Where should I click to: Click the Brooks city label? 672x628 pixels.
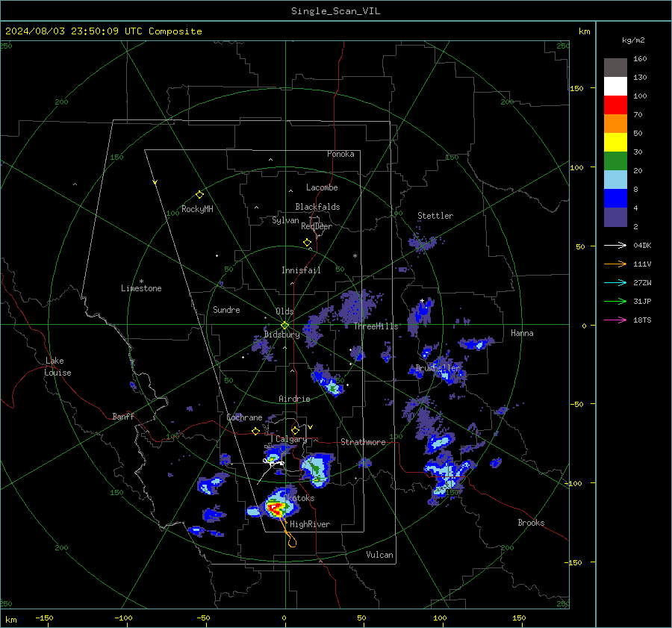[x=531, y=523]
